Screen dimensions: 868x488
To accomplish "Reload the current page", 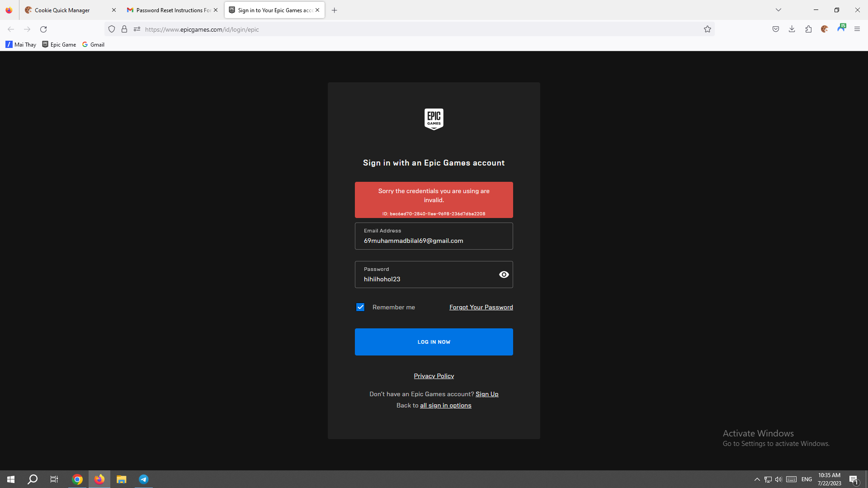I will click(x=43, y=29).
